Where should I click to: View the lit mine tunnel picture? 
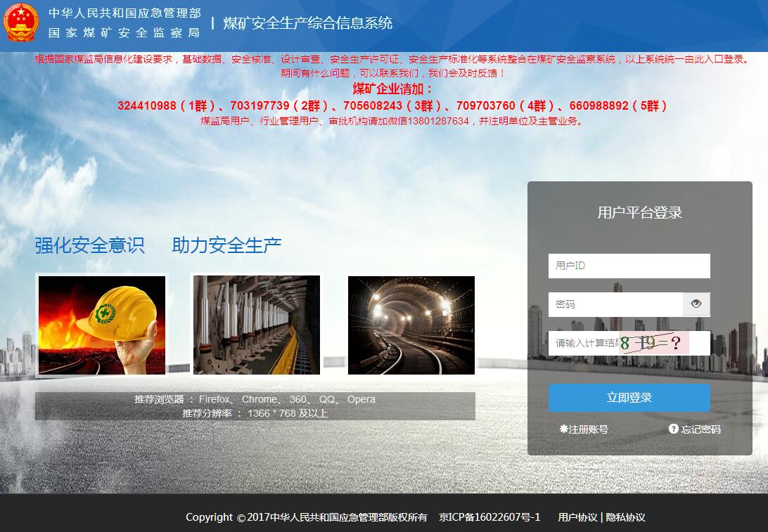(411, 325)
